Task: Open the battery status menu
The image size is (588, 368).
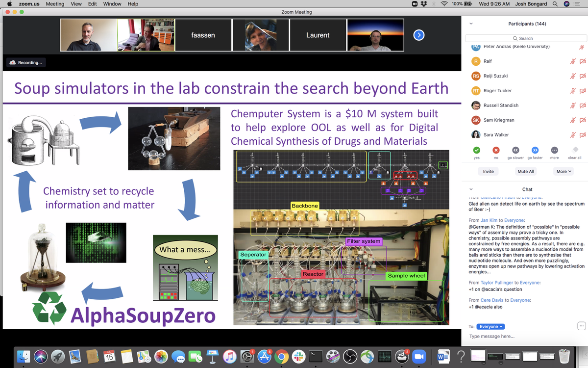Action: click(x=462, y=4)
